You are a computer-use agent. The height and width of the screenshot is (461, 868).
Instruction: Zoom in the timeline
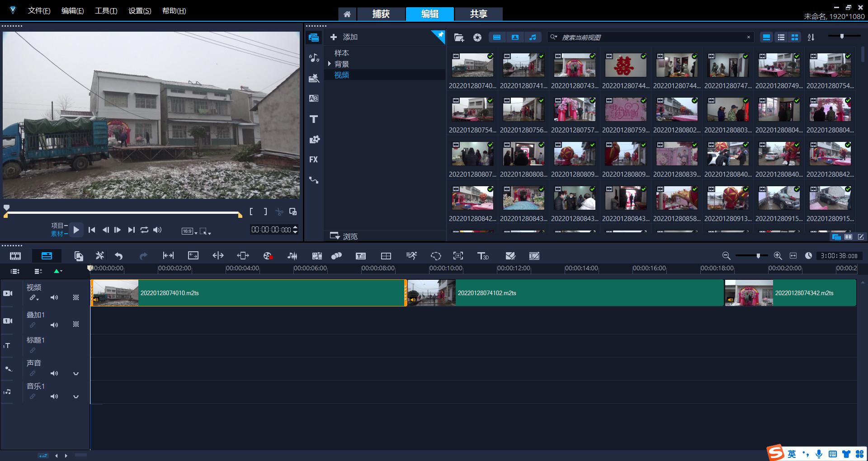pyautogui.click(x=778, y=256)
